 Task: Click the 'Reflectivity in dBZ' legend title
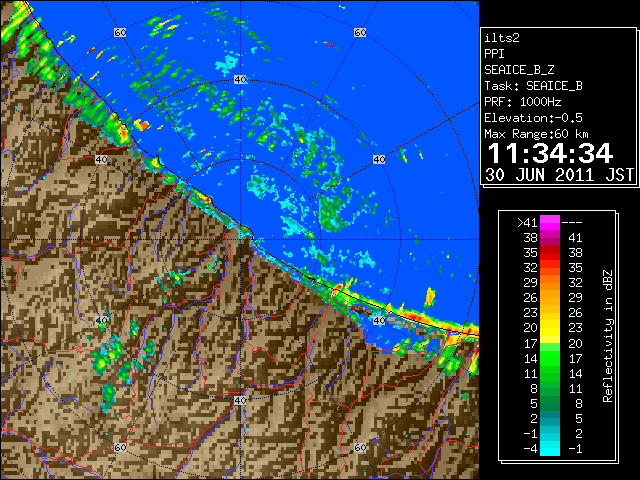[x=608, y=336]
